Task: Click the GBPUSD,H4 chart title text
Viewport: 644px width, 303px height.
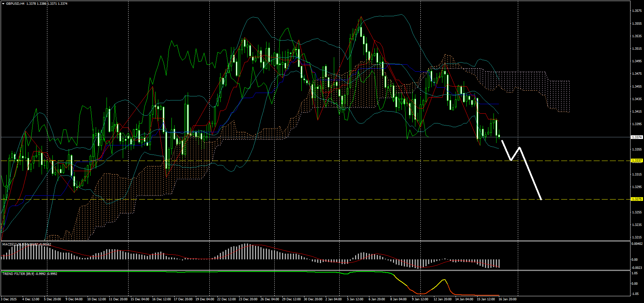Action: (15, 4)
